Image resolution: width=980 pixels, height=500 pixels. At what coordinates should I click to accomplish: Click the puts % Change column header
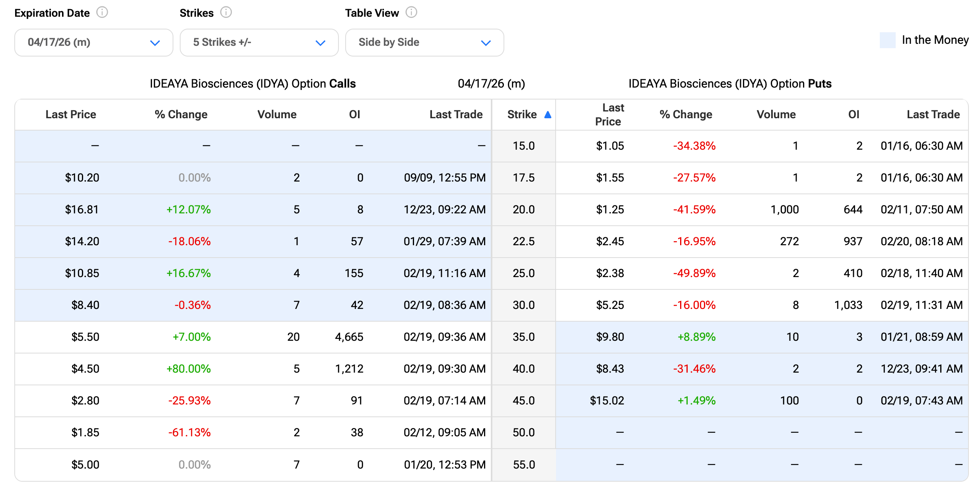click(x=686, y=115)
